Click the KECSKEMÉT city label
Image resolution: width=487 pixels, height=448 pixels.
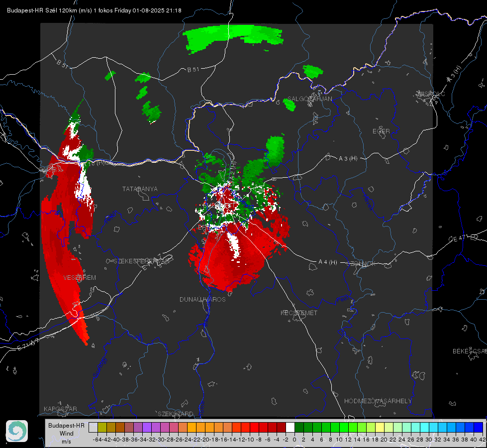(x=299, y=313)
